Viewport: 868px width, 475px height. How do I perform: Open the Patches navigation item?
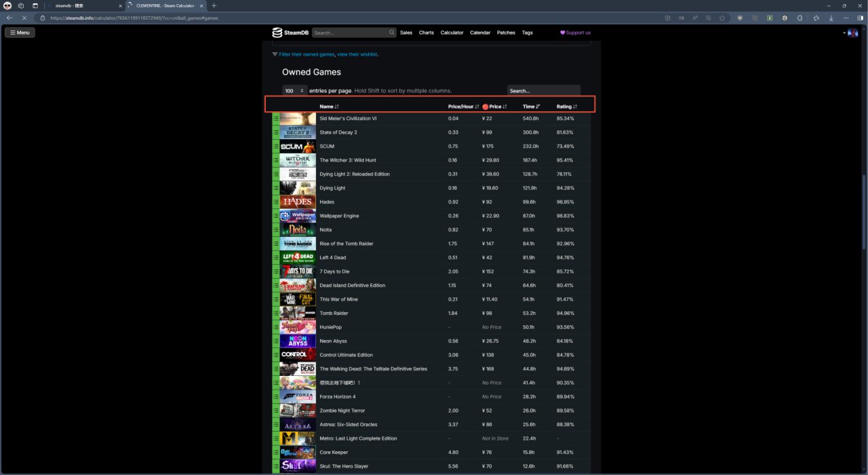[506, 33]
